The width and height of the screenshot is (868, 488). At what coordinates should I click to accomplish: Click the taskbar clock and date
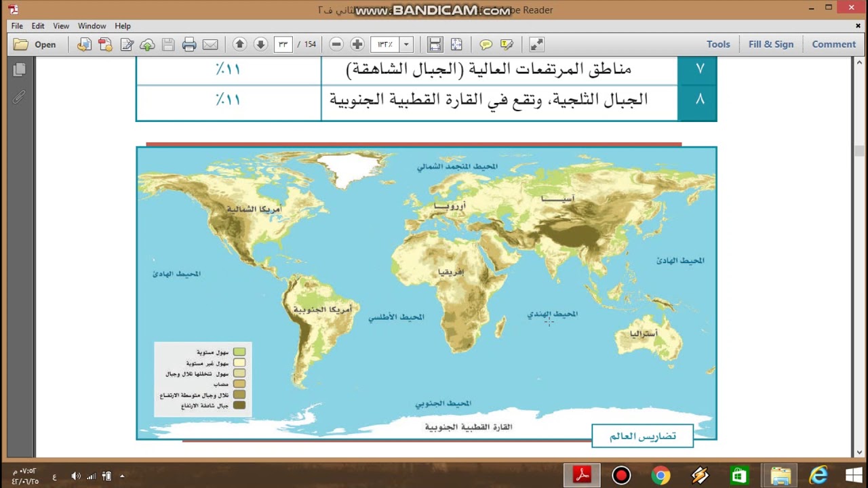coord(25,476)
